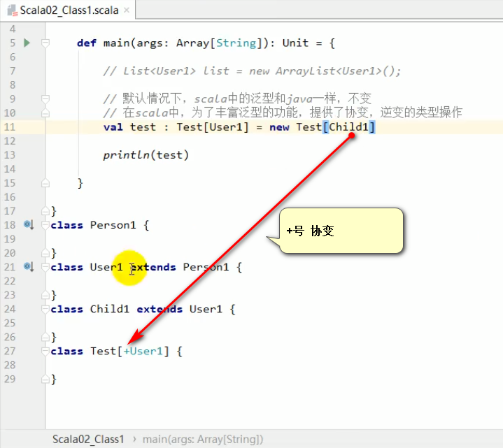The width and height of the screenshot is (503, 448).
Task: Click the 'class' keyword on line 27
Action: pos(66,351)
